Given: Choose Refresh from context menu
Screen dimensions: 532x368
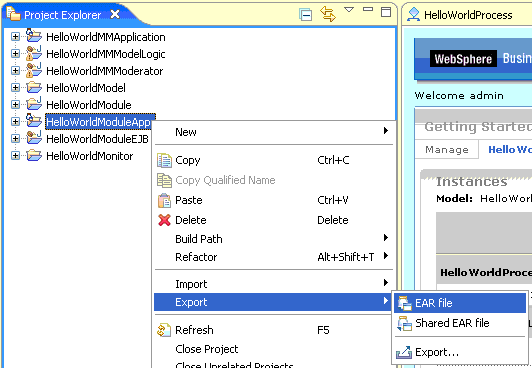Looking at the screenshot, I should [x=273, y=330].
